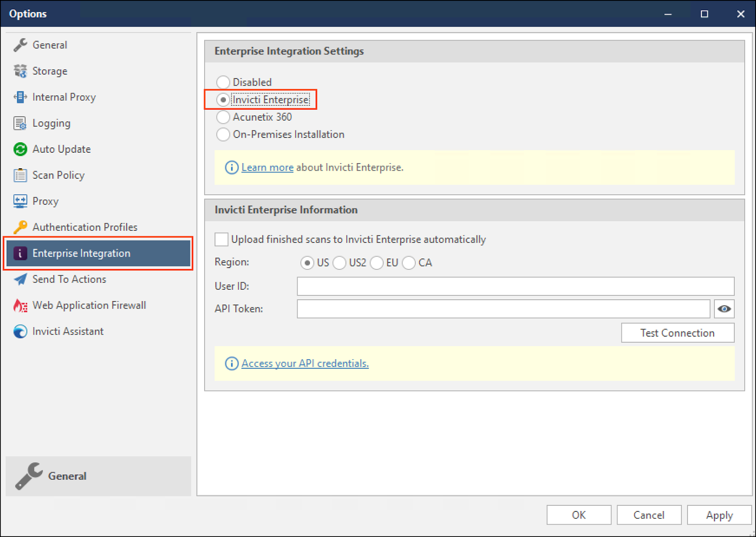
Task: Reveal the API Token with the eye icon
Action: pos(723,309)
